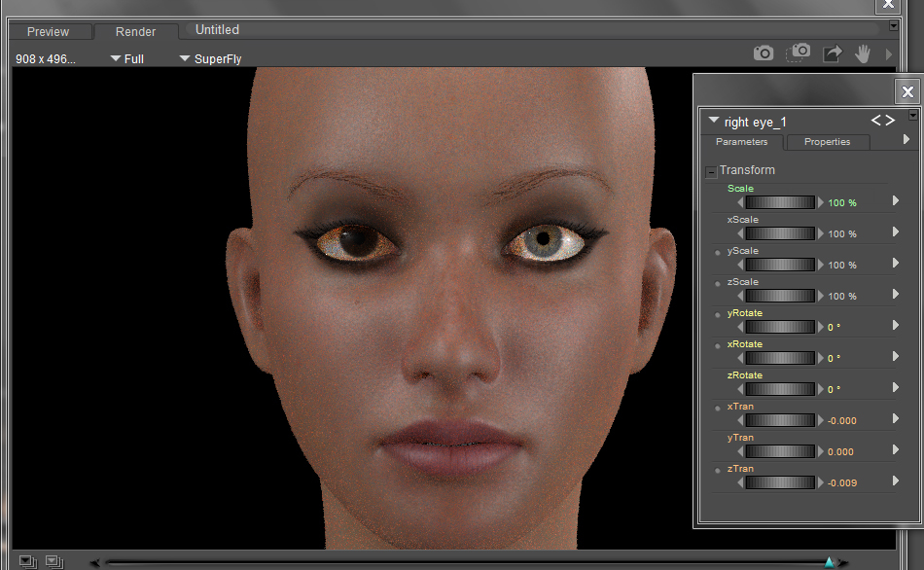Click the render camera icon
The height and width of the screenshot is (570, 924).
(764, 53)
